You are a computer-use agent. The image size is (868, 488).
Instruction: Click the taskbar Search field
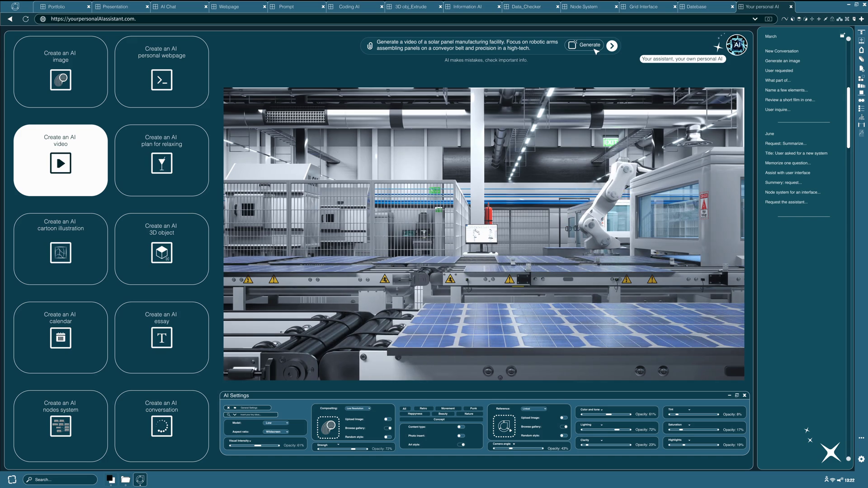click(x=61, y=479)
